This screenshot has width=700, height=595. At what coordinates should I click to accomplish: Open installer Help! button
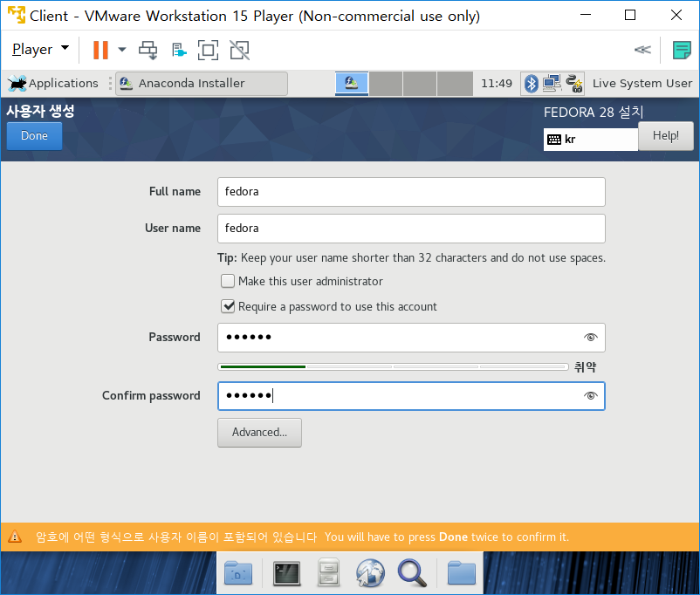[666, 136]
